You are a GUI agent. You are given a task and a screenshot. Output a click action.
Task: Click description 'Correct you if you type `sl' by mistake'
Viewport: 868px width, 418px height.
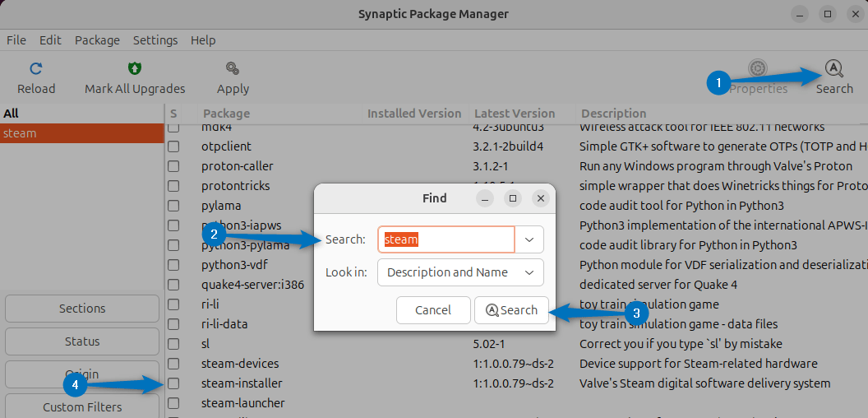pyautogui.click(x=681, y=344)
